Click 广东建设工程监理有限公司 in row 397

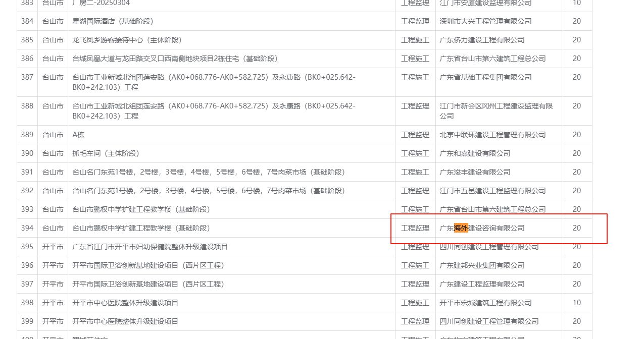tap(482, 284)
